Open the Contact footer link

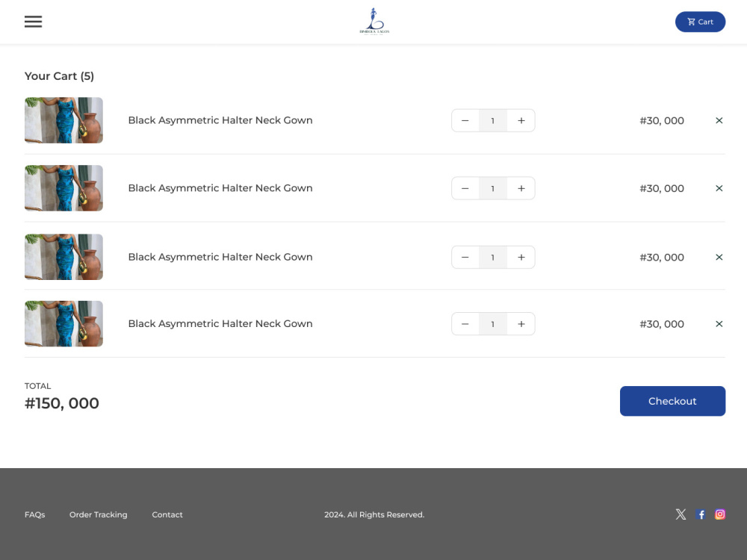click(x=167, y=514)
